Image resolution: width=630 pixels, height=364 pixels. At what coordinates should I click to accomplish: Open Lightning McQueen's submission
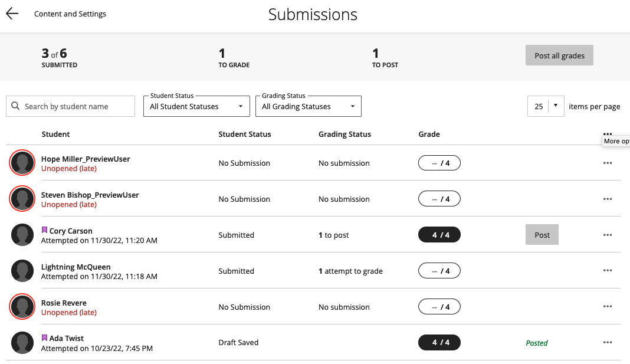[76, 267]
